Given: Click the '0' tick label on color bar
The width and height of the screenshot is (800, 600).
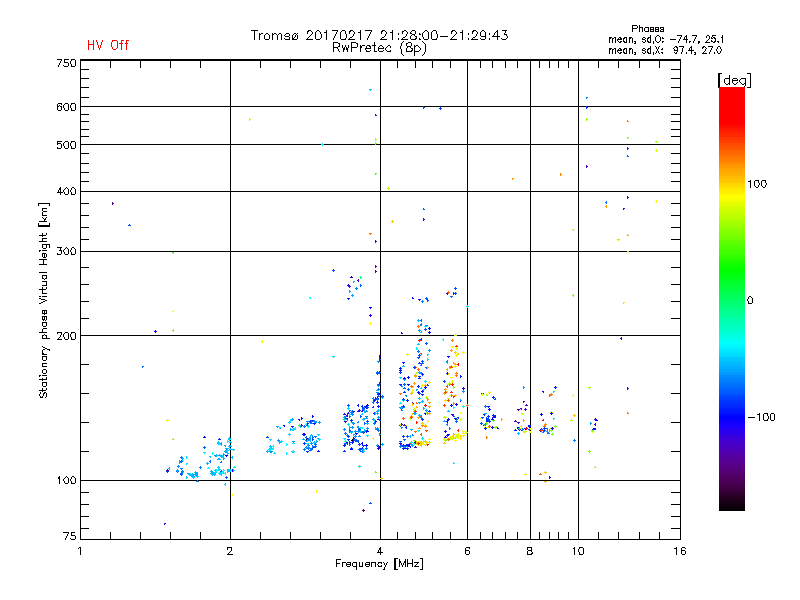Looking at the screenshot, I should click(750, 301).
